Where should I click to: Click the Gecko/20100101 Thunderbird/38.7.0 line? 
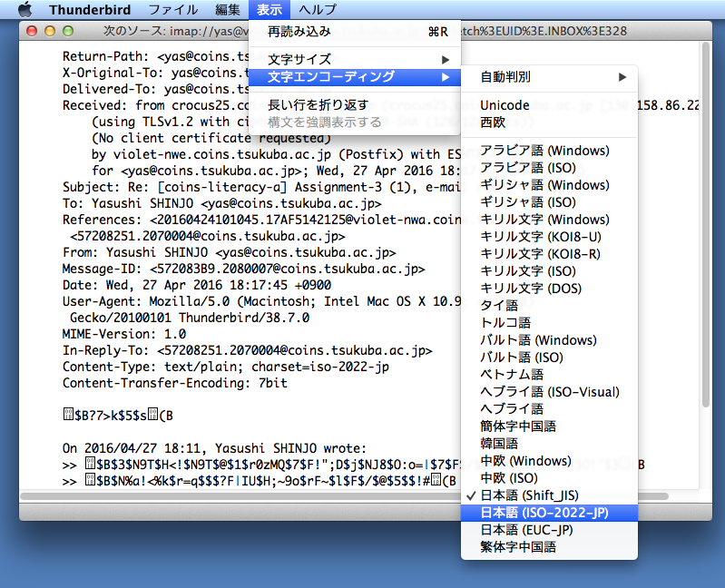(x=190, y=318)
